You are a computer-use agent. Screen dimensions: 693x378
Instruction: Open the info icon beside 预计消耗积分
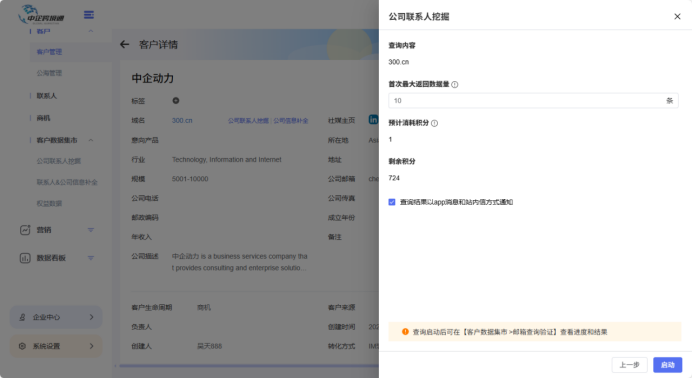tap(434, 123)
